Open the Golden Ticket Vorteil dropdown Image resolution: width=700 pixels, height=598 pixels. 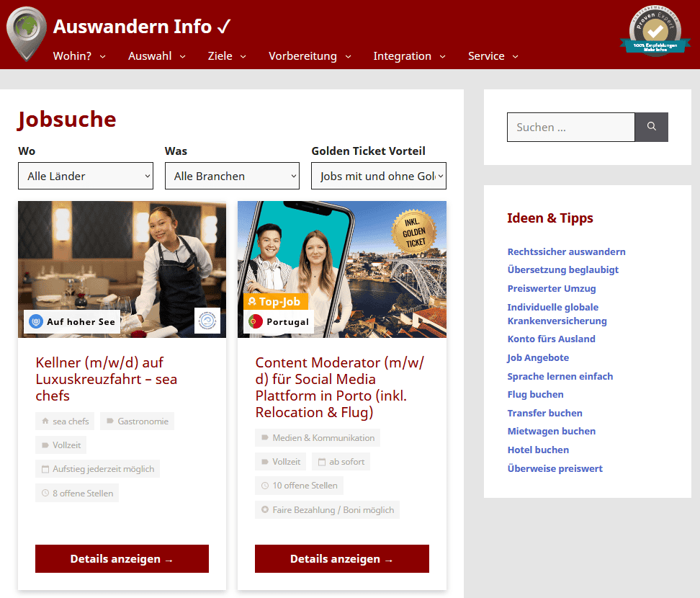point(378,176)
